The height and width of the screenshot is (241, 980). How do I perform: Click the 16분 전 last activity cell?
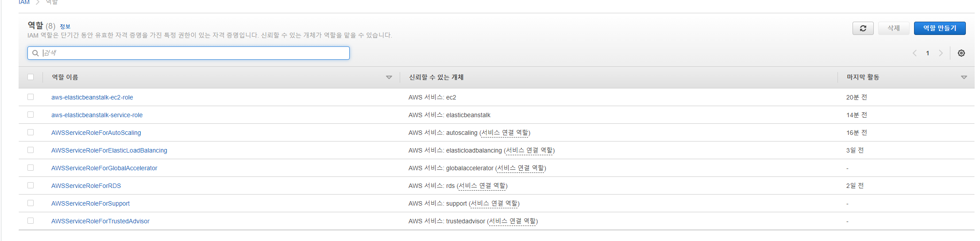click(x=857, y=133)
